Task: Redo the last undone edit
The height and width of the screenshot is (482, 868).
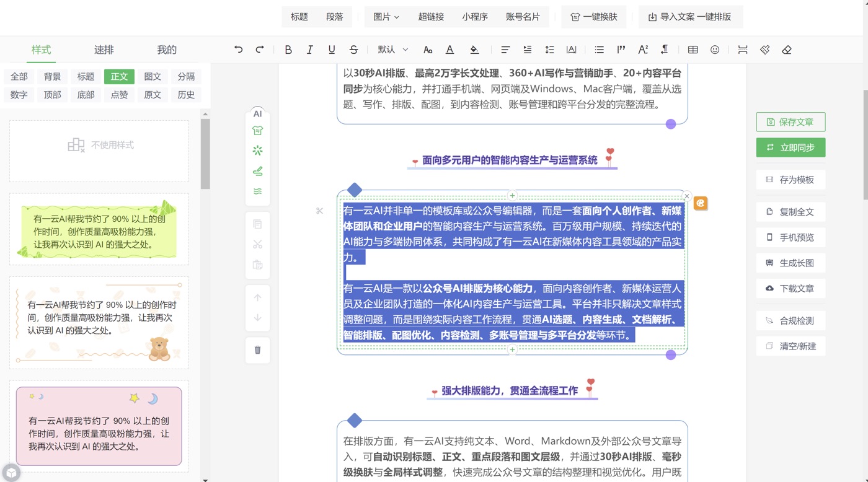Action: 260,50
